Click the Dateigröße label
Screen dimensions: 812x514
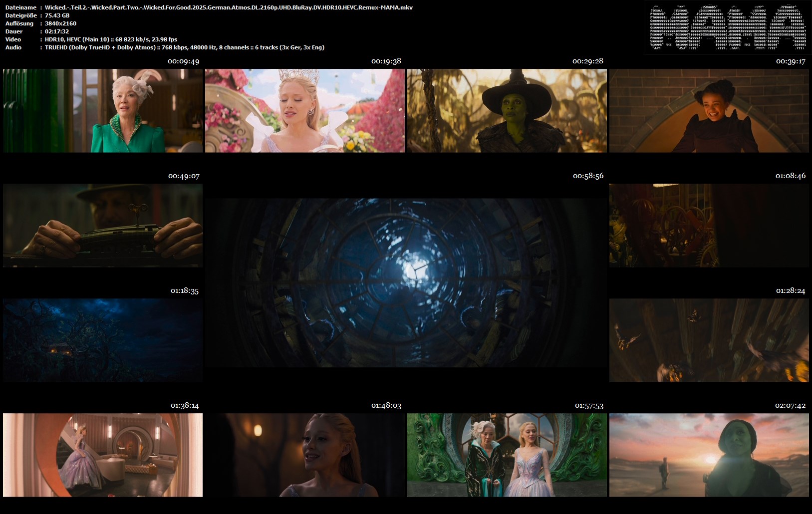coord(20,15)
